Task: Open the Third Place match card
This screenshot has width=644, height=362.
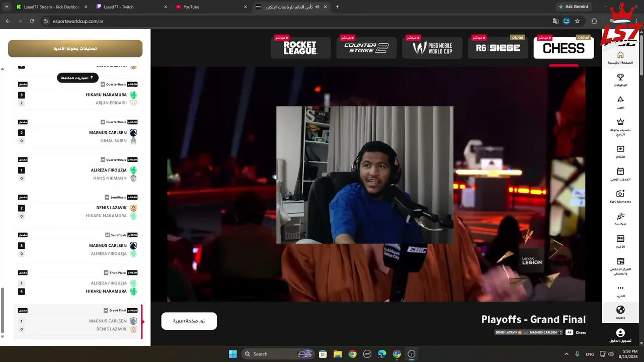Action: coord(78,283)
